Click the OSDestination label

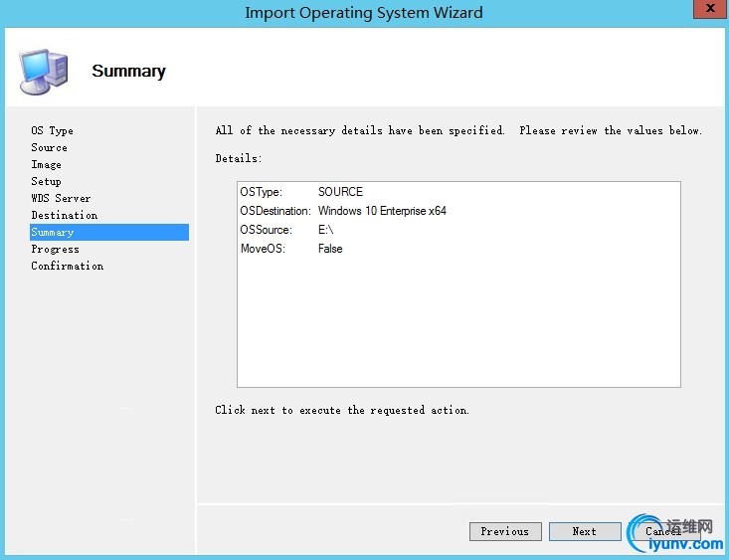coord(275,211)
